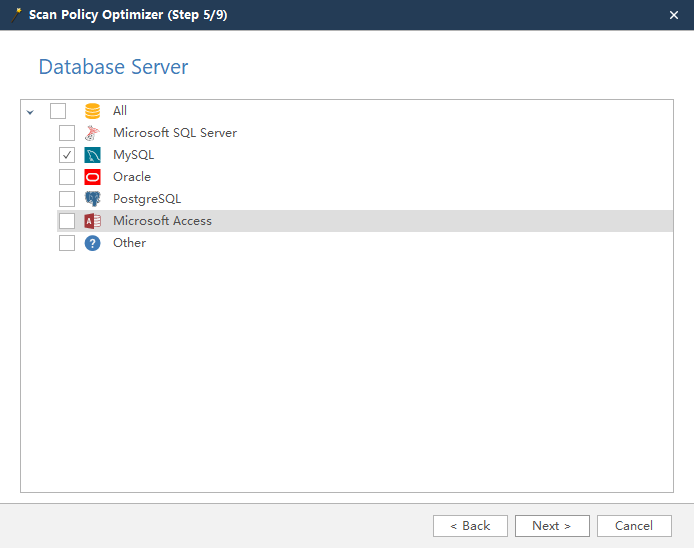Click the wizard wand icon in title bar
This screenshot has height=548, width=694.
click(16, 15)
